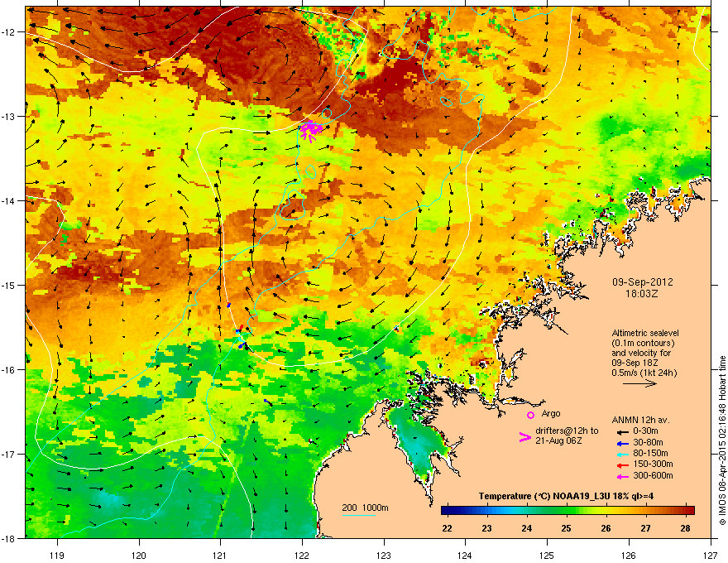Click the '18:03Z' time label
This screenshot has width=728, height=563.
642,294
